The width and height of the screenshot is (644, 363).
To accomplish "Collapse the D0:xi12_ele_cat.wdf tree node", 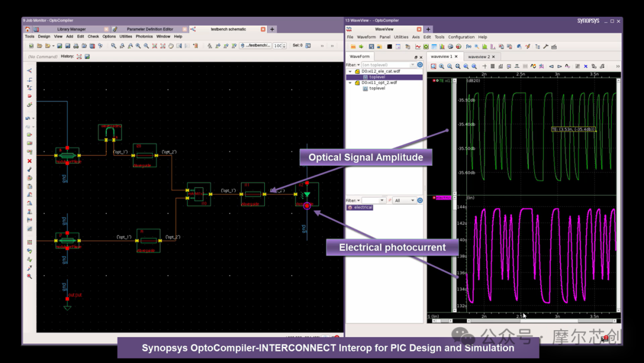I will pos(351,72).
